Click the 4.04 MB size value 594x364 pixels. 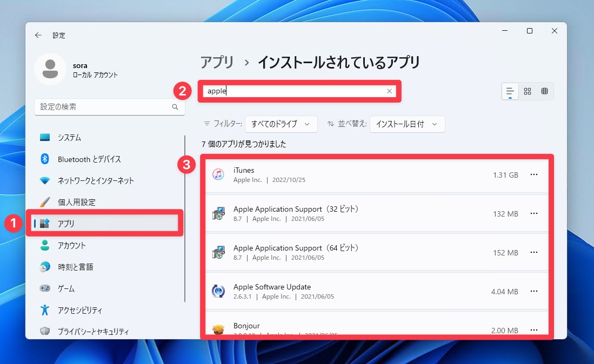pos(505,292)
